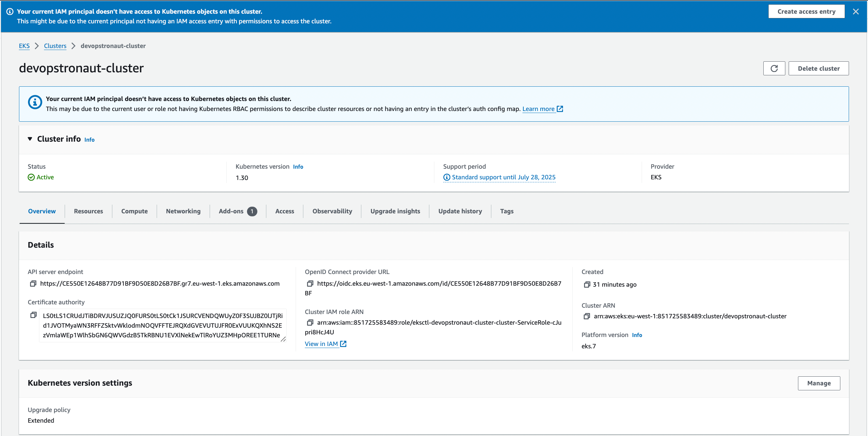Open the Access tab
The width and height of the screenshot is (868, 436).
(284, 211)
